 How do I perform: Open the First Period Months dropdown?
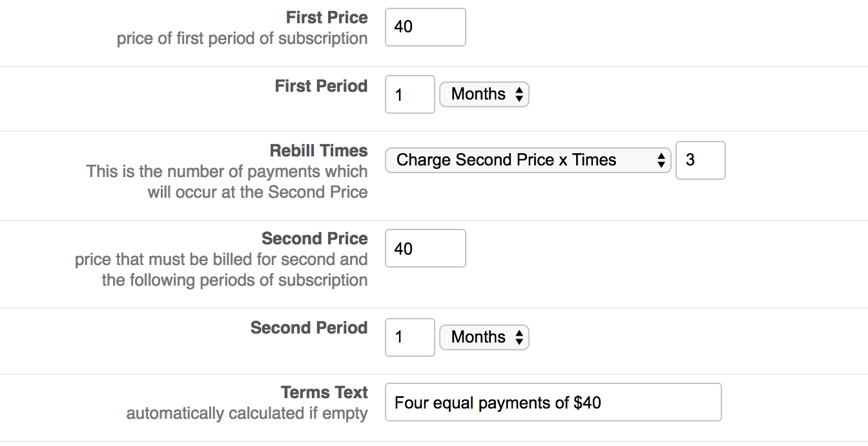coord(484,94)
